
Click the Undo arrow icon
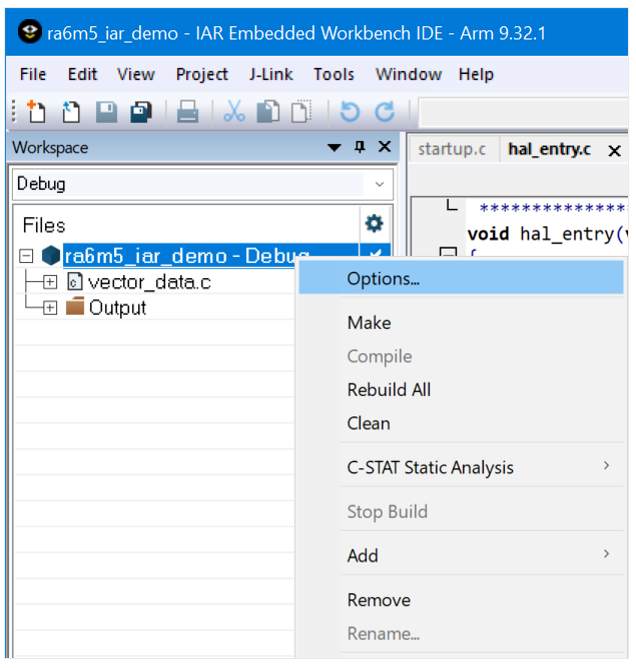click(x=350, y=112)
